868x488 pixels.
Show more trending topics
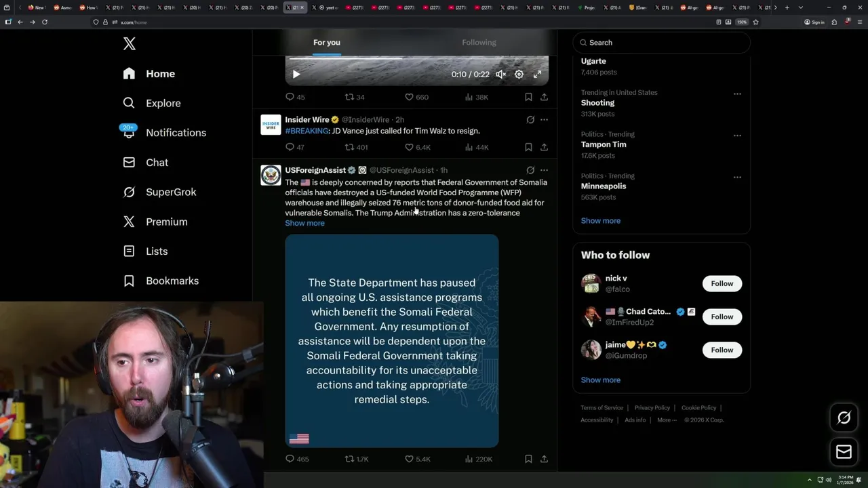pyautogui.click(x=600, y=221)
